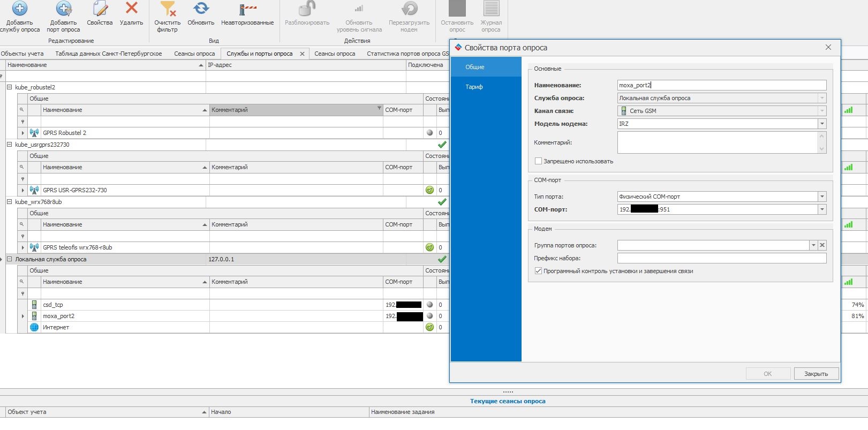Open Properties from the toolbar
Viewport: 868px width, 430px height.
tap(100, 9)
